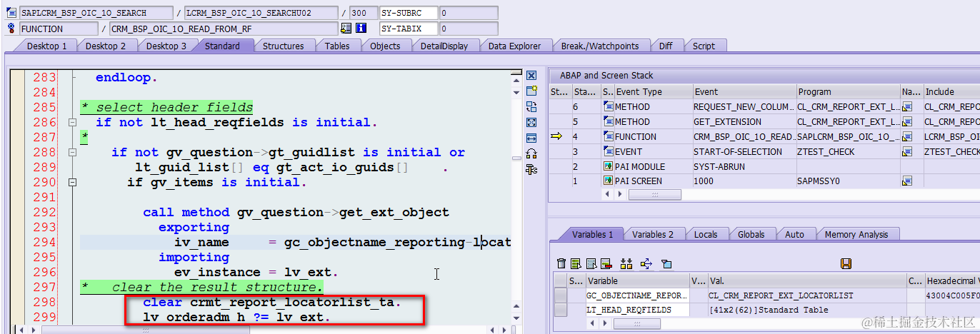Click the headset services icon beside the editor
The image size is (980, 334).
click(x=531, y=153)
